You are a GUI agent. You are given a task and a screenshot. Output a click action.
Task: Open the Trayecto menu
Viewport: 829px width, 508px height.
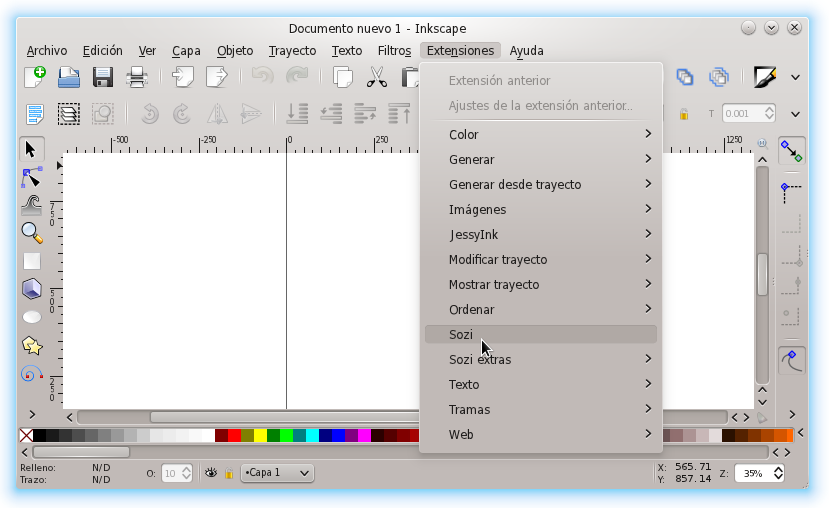click(292, 51)
